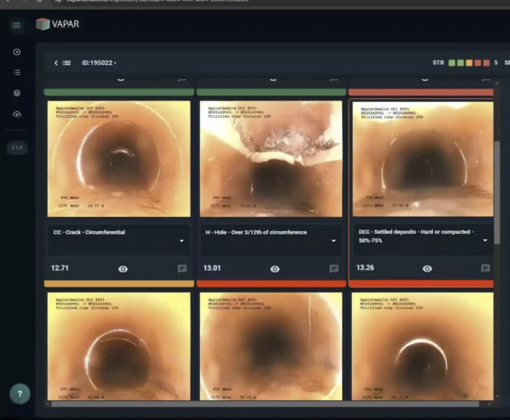510x420 pixels.
Task: Toggle eye visibility for frame 13.26
Action: 428,269
